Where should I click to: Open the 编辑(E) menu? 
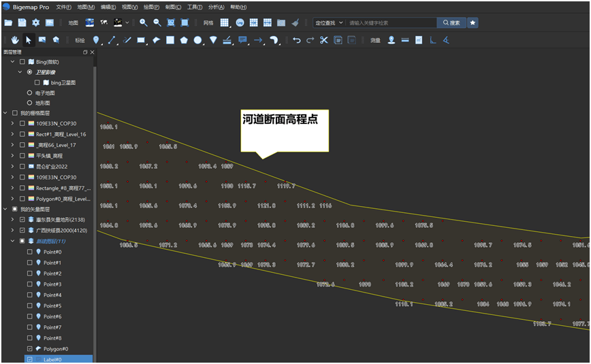(x=108, y=7)
